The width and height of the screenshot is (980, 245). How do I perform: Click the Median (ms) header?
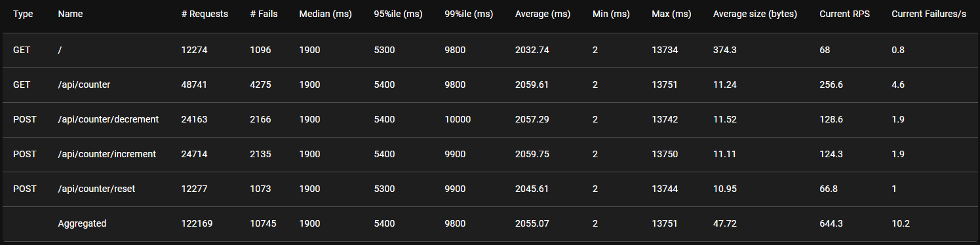[x=326, y=14]
